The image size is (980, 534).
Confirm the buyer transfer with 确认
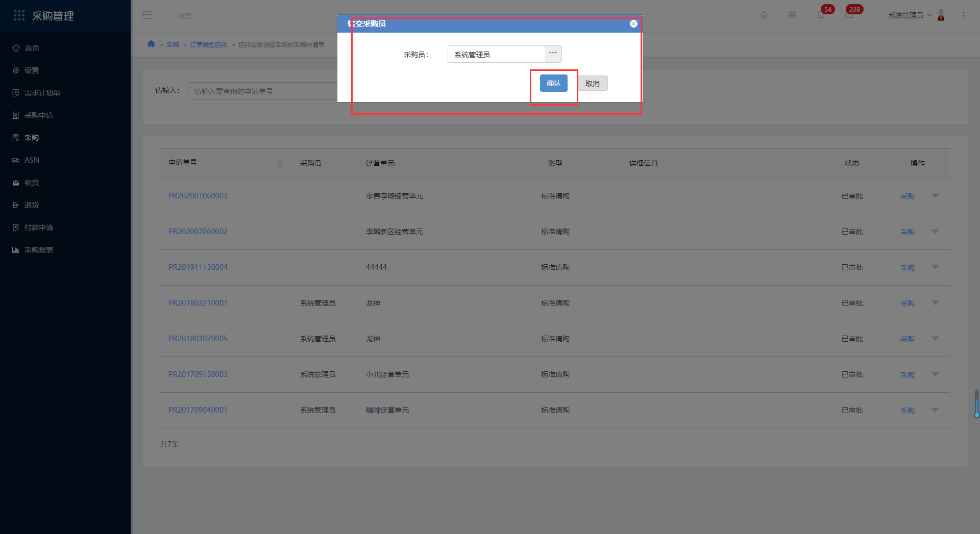[x=553, y=83]
